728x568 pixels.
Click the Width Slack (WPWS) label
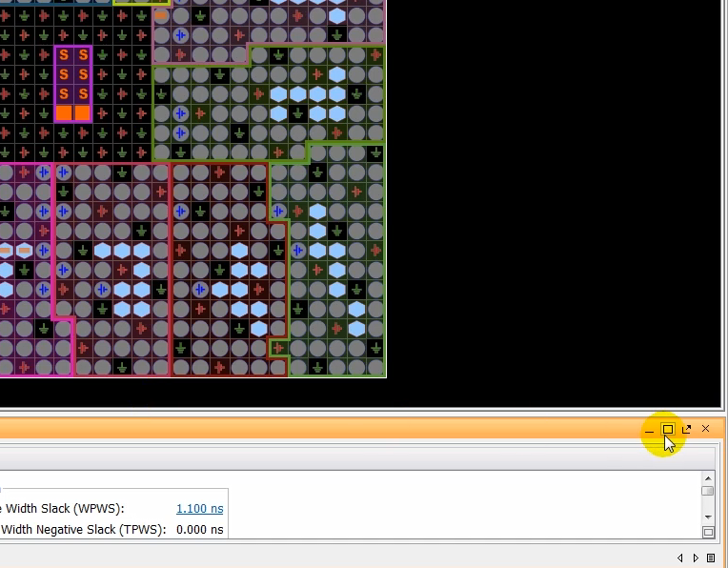63,509
